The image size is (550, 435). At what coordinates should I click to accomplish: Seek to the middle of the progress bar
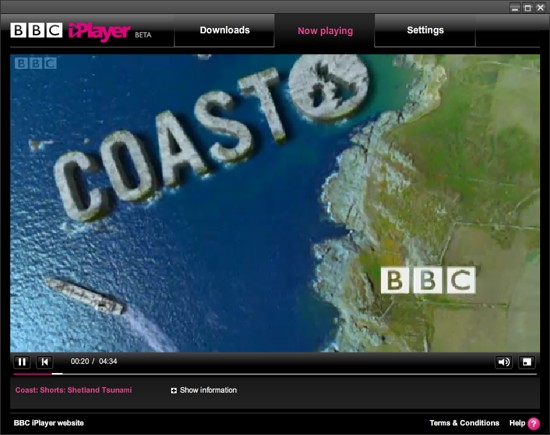point(275,374)
